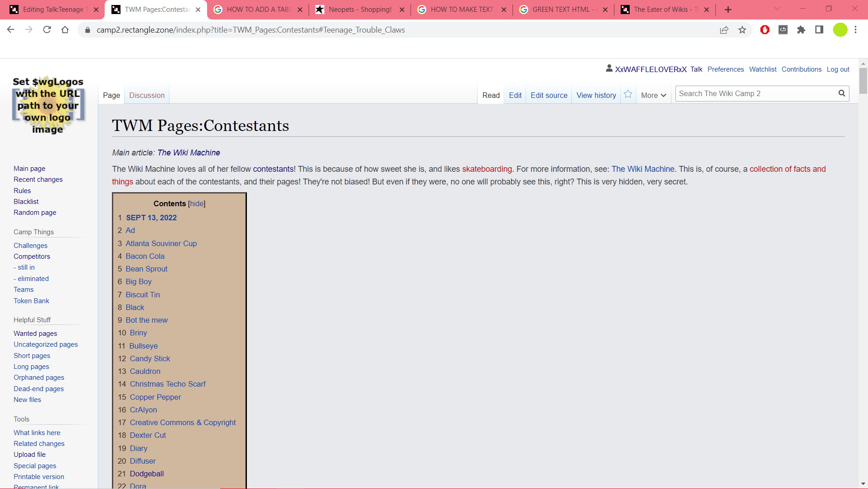Reload the page with the refresh icon
Viewport: 868px width, 489px height.
point(47,30)
